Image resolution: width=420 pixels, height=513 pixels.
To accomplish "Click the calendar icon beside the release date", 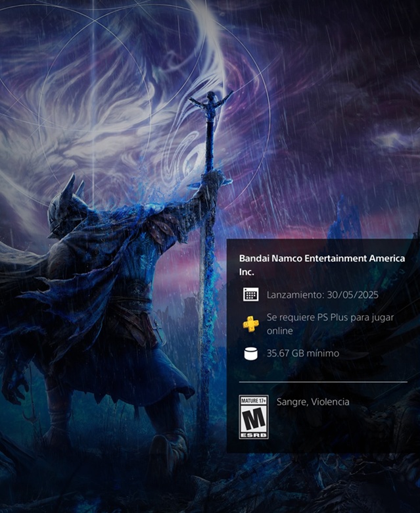I will pos(250,294).
